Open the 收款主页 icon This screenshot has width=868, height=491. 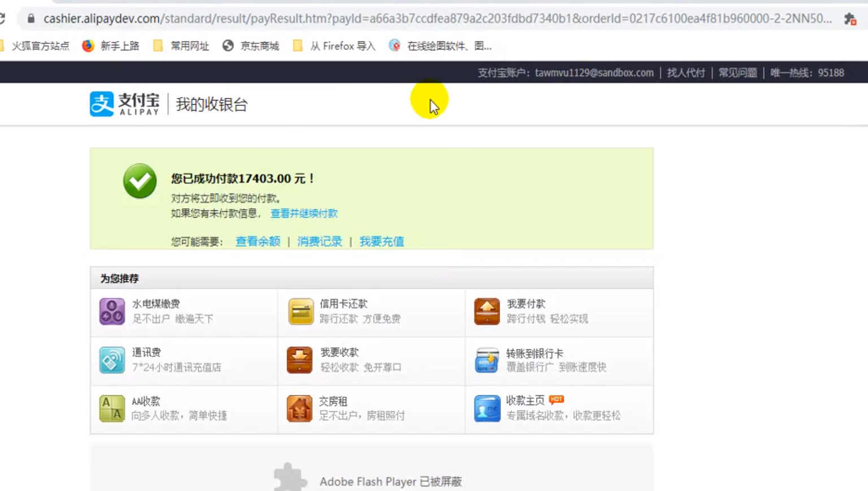click(487, 408)
